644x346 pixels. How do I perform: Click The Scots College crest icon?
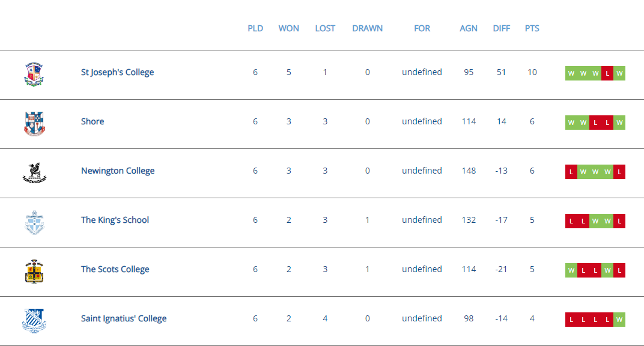[x=34, y=272]
